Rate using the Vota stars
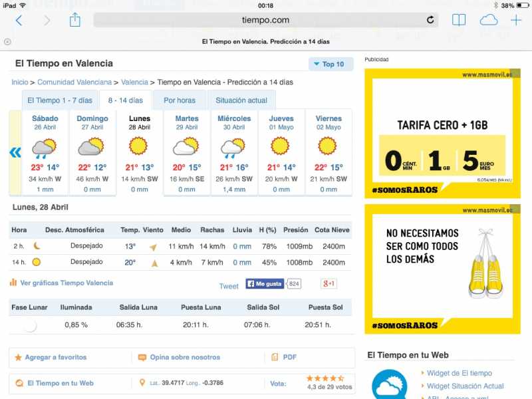This screenshot has width=532, height=399. pos(325,378)
